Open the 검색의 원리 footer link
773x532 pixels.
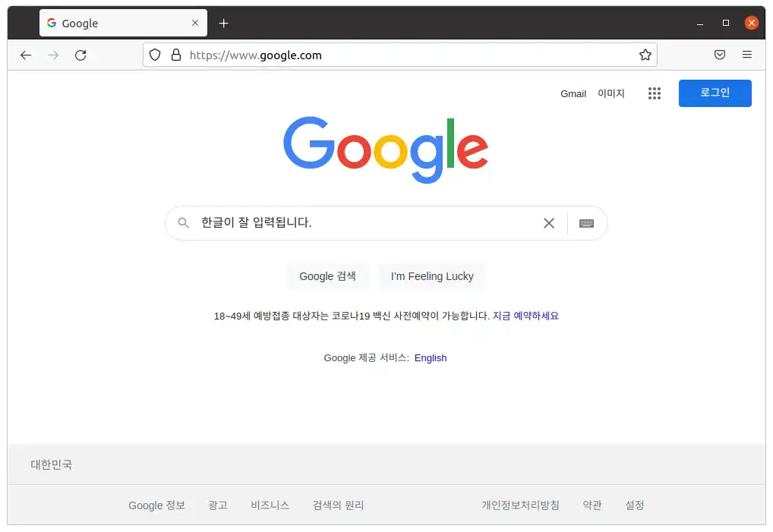[338, 505]
